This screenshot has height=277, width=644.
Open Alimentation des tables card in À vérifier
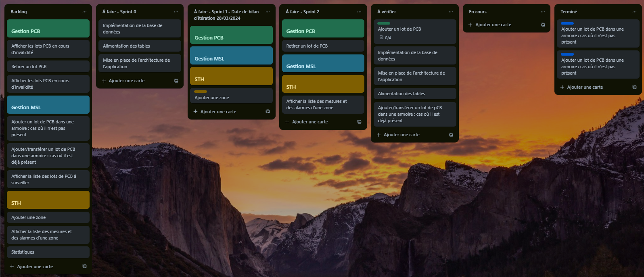click(x=415, y=94)
